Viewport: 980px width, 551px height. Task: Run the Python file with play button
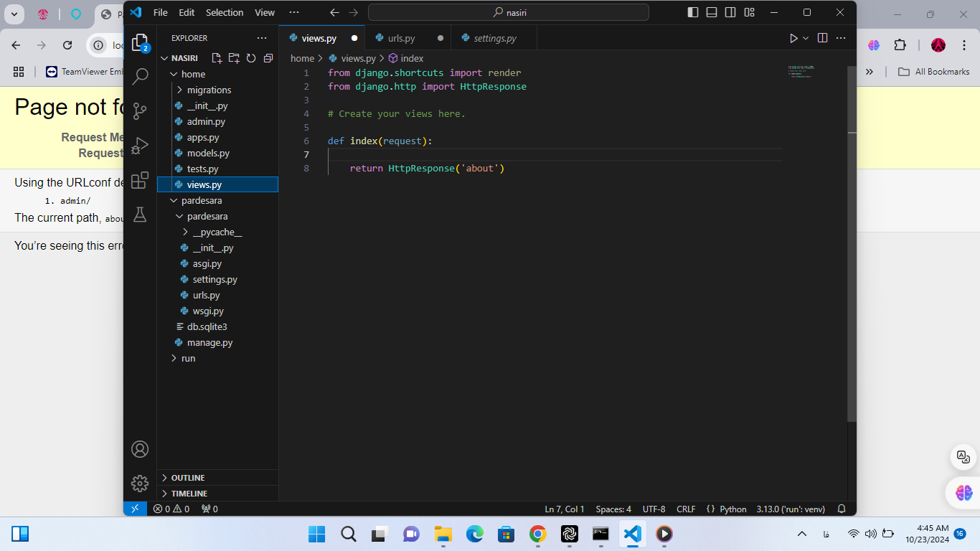[793, 38]
